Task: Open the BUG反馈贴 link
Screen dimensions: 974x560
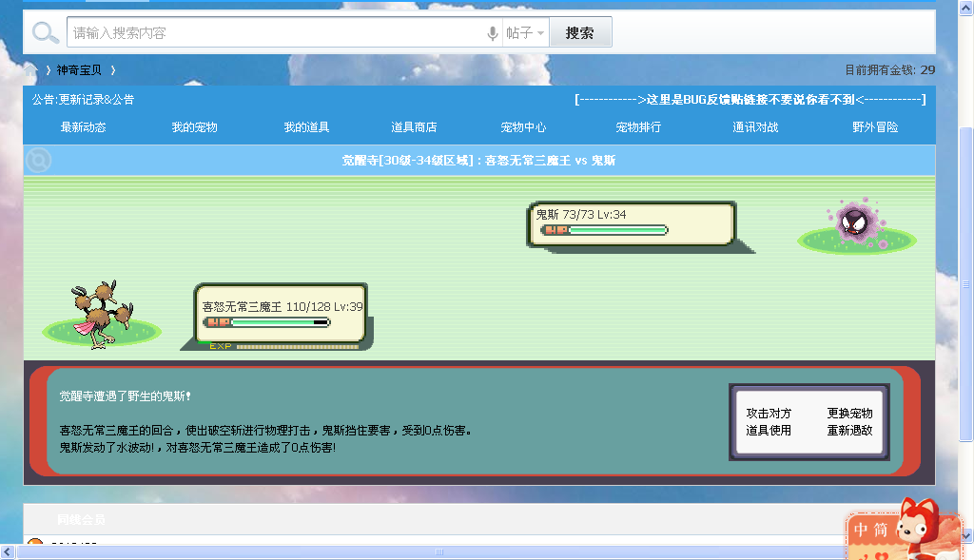Action: click(x=751, y=99)
